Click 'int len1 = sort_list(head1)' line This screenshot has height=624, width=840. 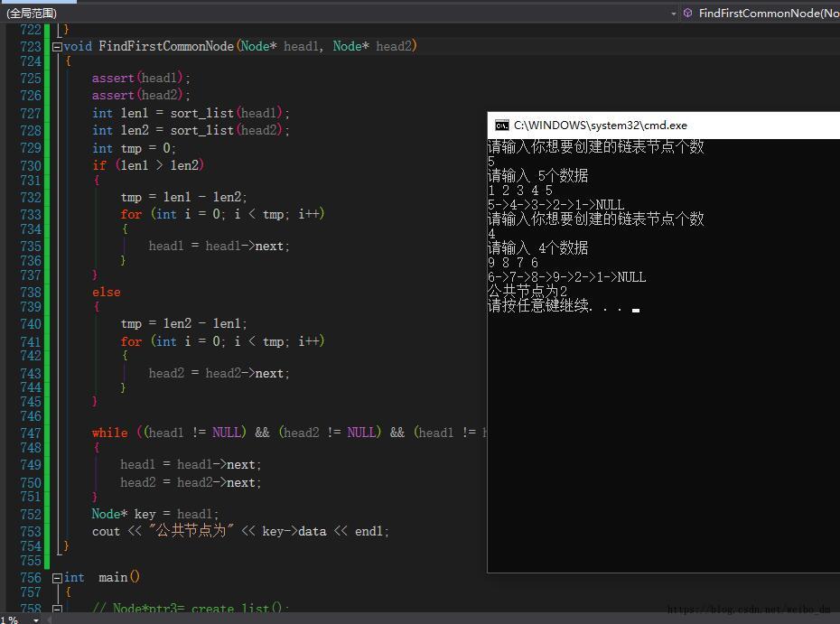191,113
